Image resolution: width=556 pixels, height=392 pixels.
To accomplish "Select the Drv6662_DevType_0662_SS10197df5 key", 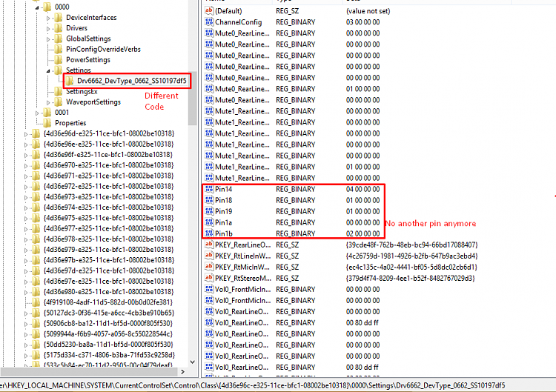I will click(x=131, y=81).
